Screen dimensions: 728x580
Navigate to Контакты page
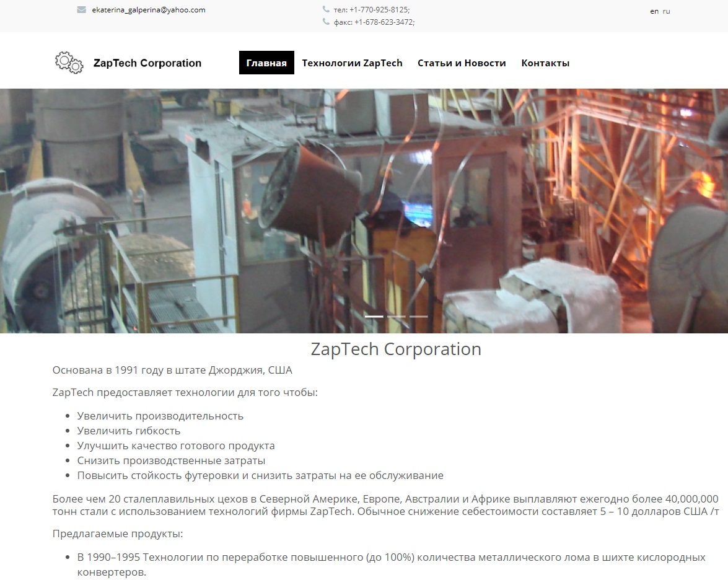point(545,63)
